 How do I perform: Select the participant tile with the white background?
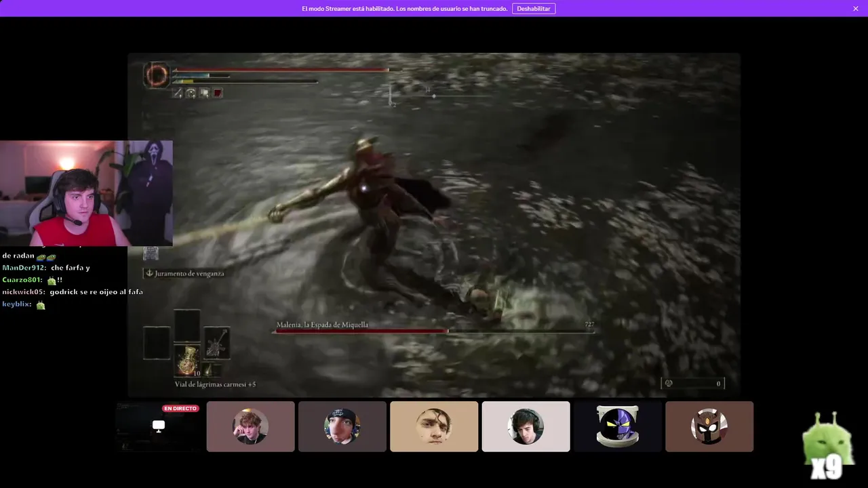coord(526,426)
